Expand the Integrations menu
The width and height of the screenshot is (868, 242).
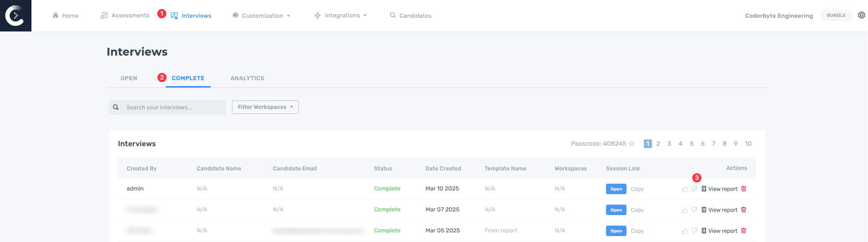[x=341, y=15]
